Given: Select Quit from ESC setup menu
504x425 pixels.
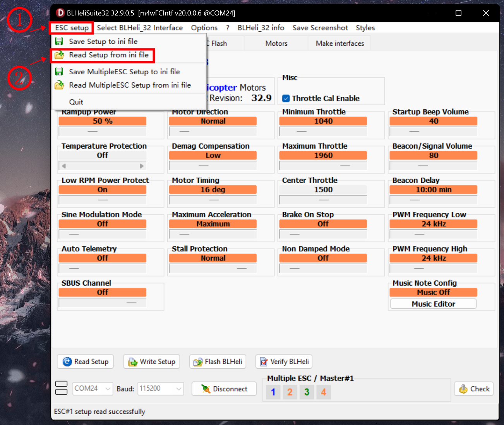Looking at the screenshot, I should pyautogui.click(x=129, y=102).
